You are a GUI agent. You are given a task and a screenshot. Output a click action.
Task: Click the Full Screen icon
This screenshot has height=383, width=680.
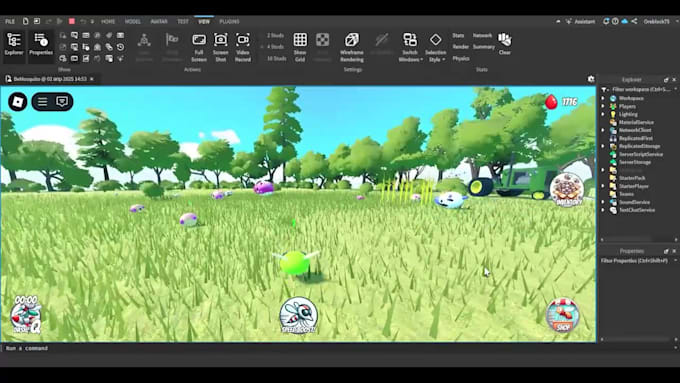coord(199,47)
